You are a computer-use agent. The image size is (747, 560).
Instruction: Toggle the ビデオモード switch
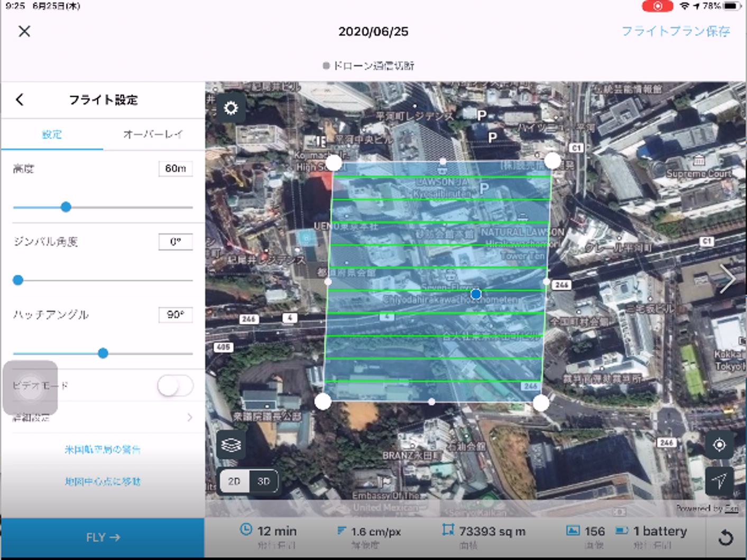pos(175,386)
